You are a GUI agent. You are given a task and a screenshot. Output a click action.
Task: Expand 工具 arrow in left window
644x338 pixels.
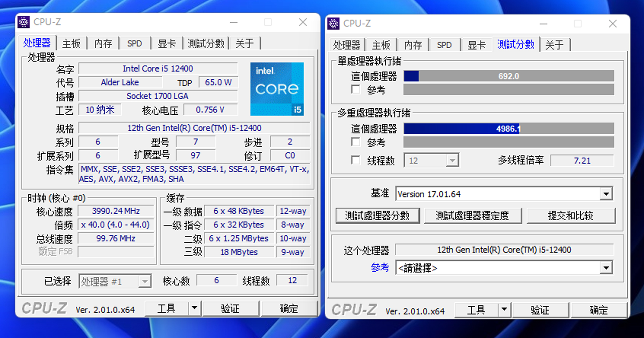(194, 308)
